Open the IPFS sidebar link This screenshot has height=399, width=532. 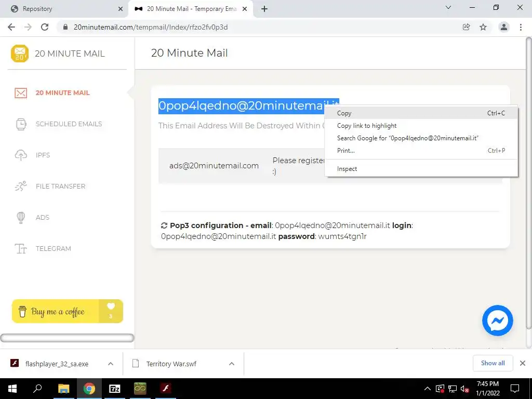pos(43,155)
